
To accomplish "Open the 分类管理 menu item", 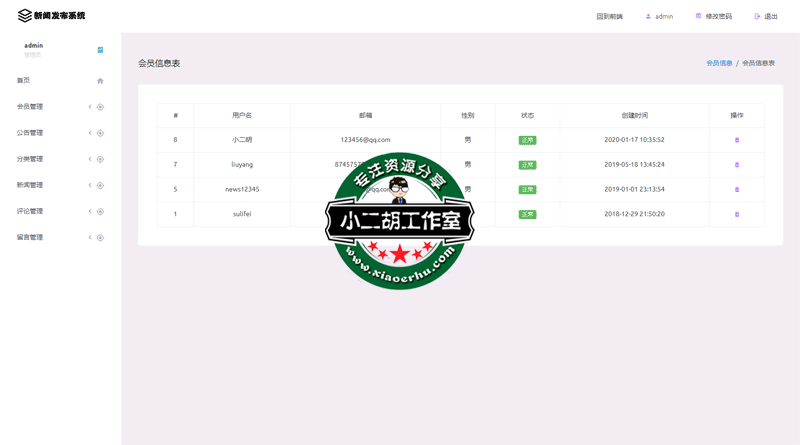I will click(30, 159).
